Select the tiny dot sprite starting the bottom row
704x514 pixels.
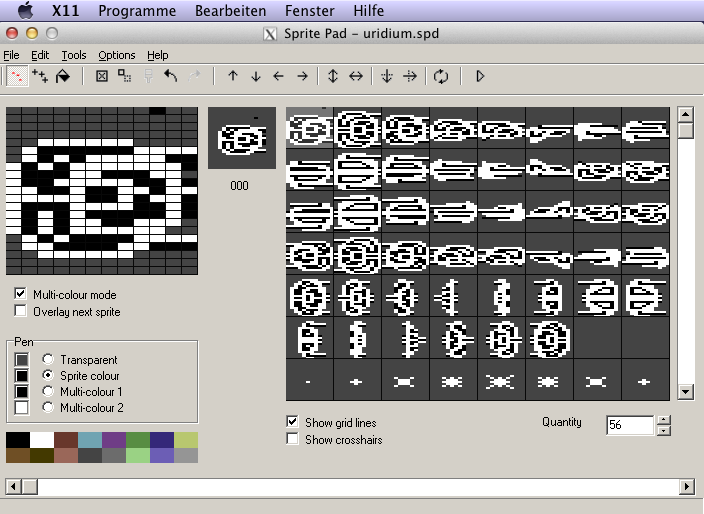click(310, 380)
